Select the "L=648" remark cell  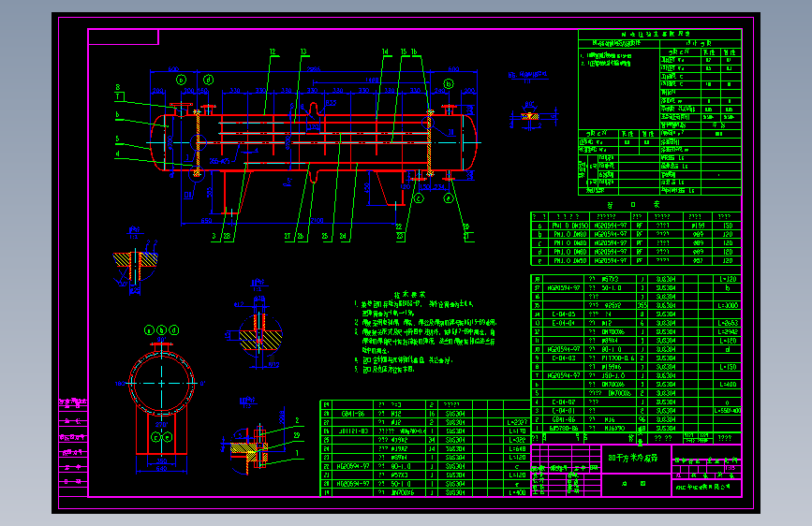(517, 448)
